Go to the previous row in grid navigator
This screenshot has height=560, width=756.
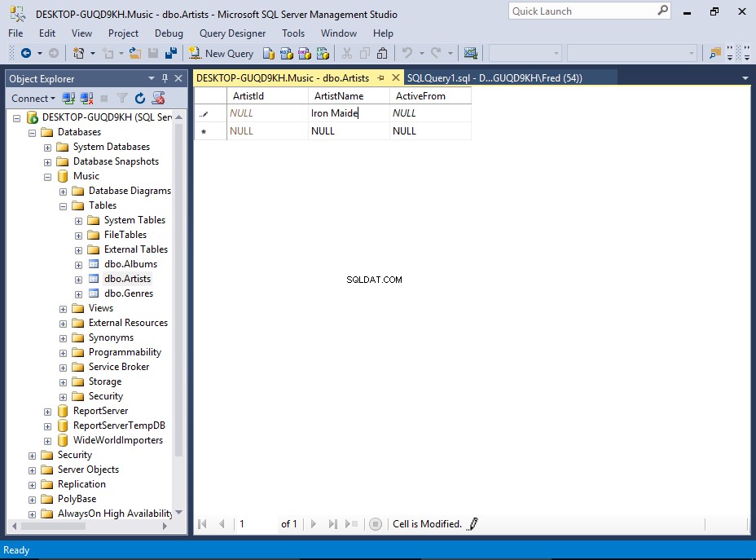[x=222, y=524]
